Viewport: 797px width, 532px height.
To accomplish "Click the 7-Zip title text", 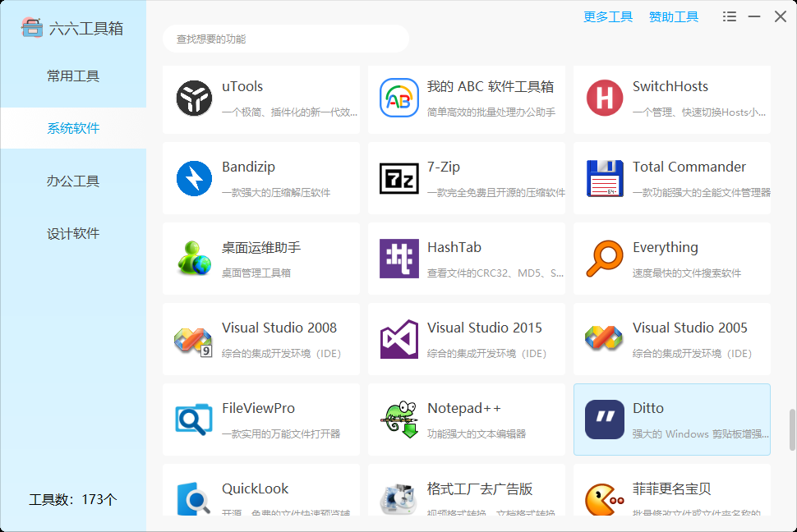I will pyautogui.click(x=444, y=167).
